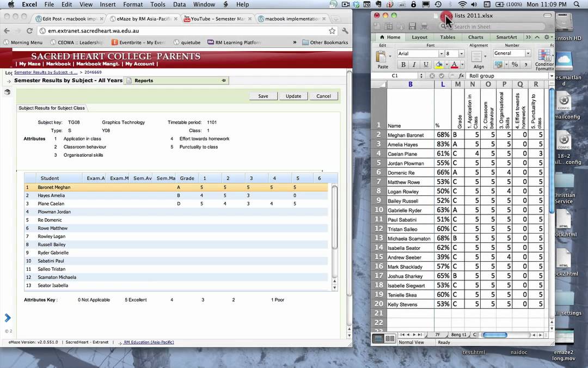Apply the red font color
588x368 pixels.
pos(454,65)
